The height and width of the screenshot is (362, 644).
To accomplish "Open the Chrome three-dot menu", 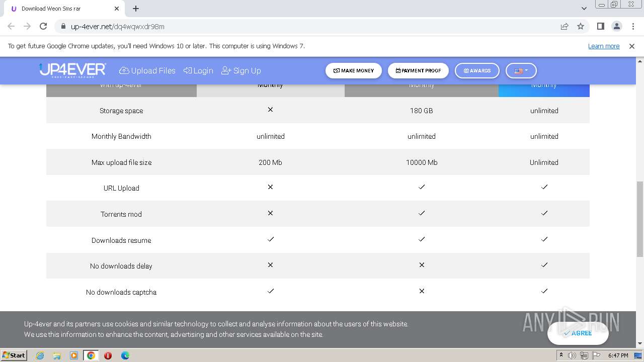I will [632, 27].
